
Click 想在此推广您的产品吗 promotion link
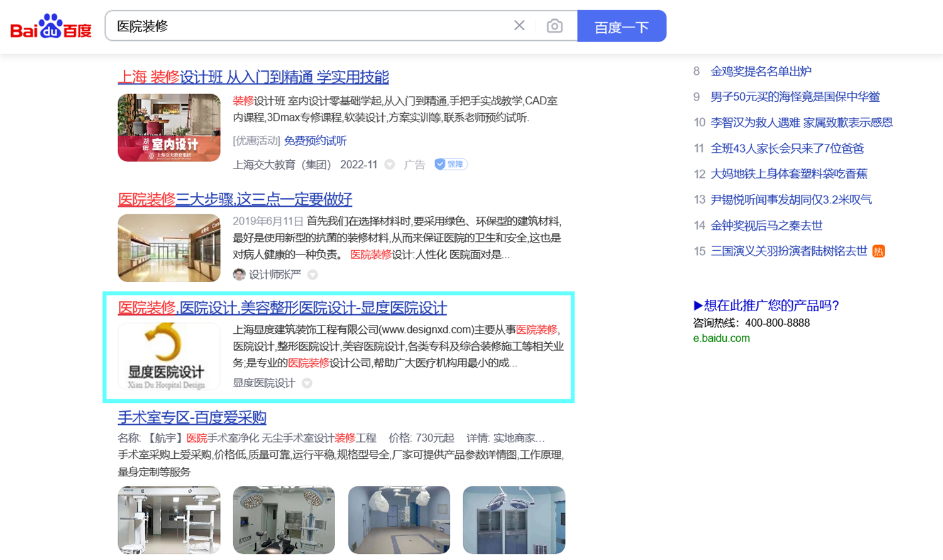[x=766, y=306]
